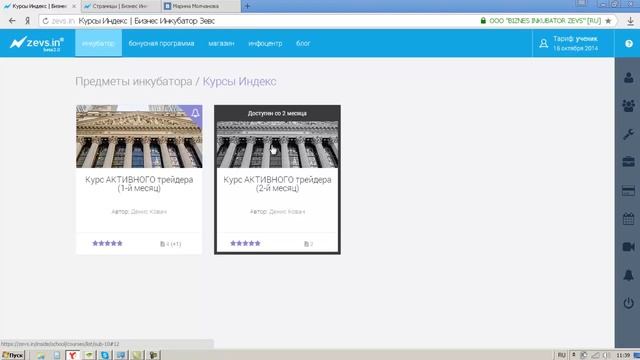Click the zevs.in logo
Screen dimensions: 640x360
pyautogui.click(x=37, y=43)
